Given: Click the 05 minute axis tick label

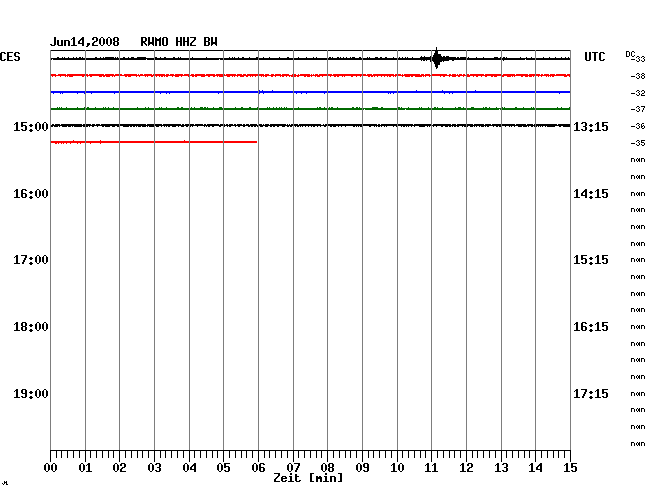Looking at the screenshot, I should pos(223,467).
